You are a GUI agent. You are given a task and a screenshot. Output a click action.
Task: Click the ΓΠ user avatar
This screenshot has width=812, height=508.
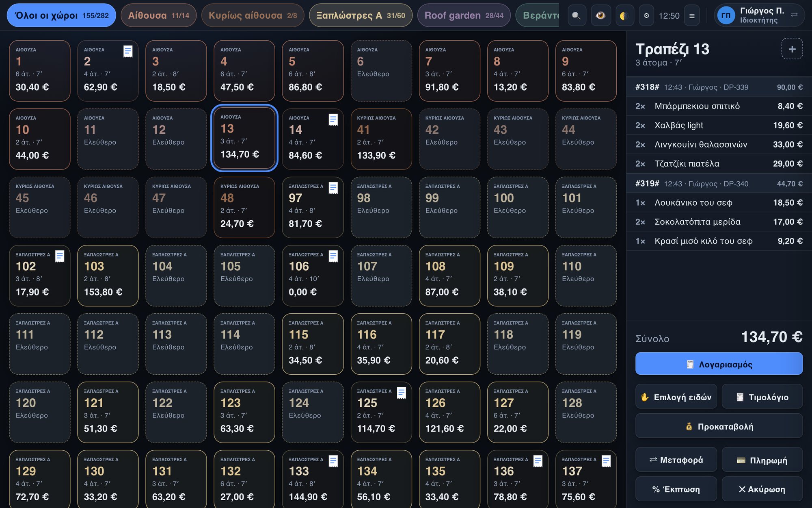point(726,15)
